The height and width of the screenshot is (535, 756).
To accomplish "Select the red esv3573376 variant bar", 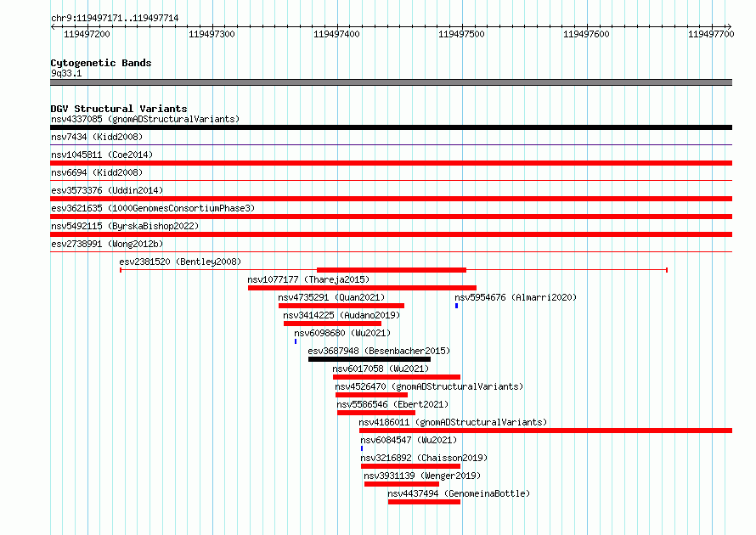I will click(x=391, y=199).
